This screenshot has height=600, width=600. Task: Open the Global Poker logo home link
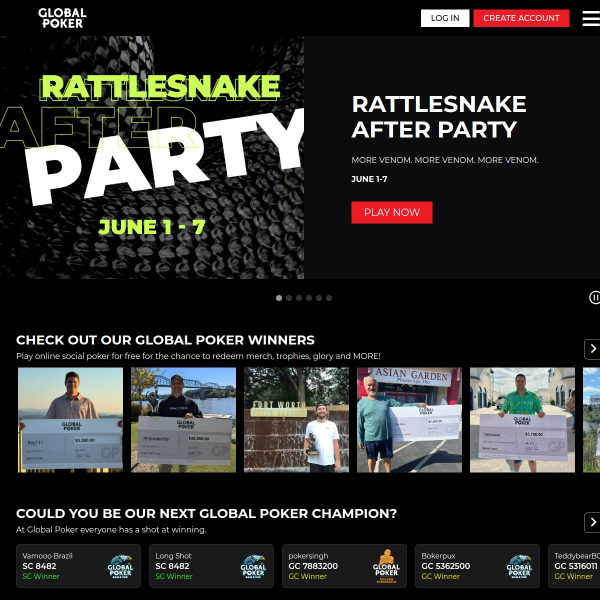62,18
